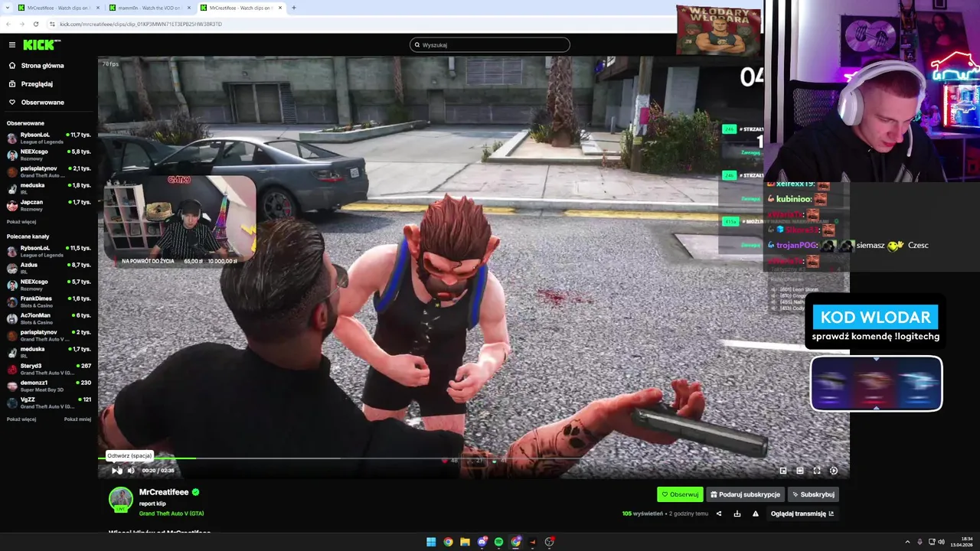980x551 pixels.
Task: Go to Strona główna in sidebar
Action: [x=42, y=66]
